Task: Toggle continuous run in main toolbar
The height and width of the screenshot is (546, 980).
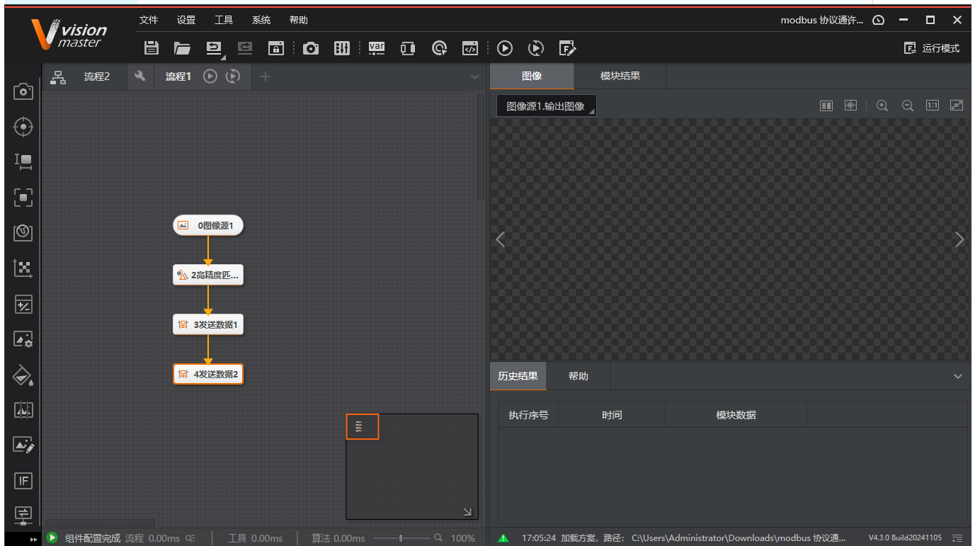Action: 536,48
